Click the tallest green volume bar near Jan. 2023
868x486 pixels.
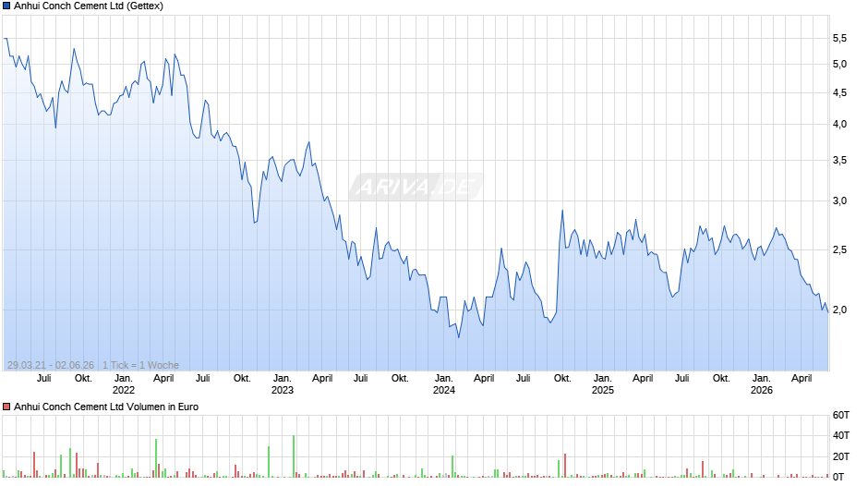coord(294,456)
